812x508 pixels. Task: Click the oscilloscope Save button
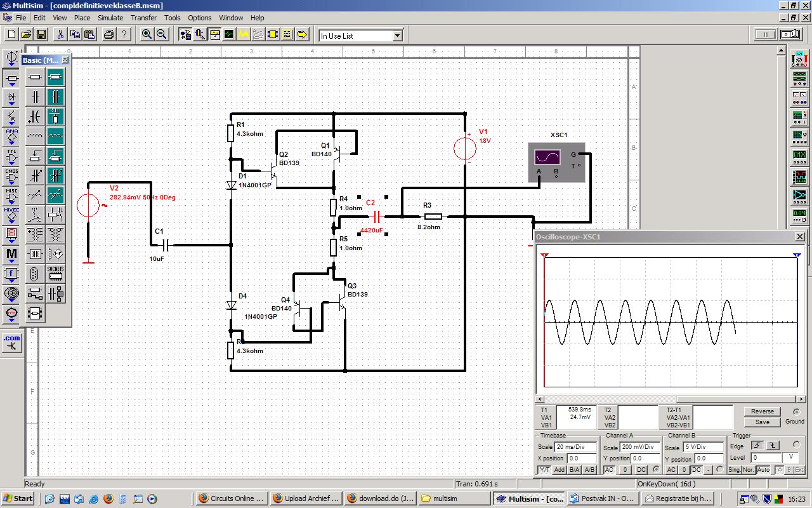click(762, 422)
